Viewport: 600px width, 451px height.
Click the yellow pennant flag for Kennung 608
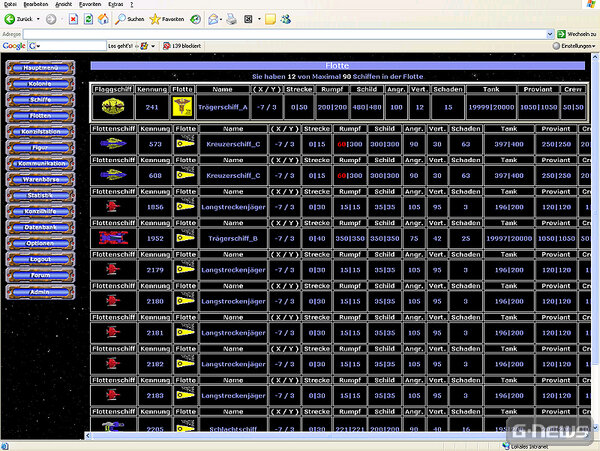tap(183, 175)
